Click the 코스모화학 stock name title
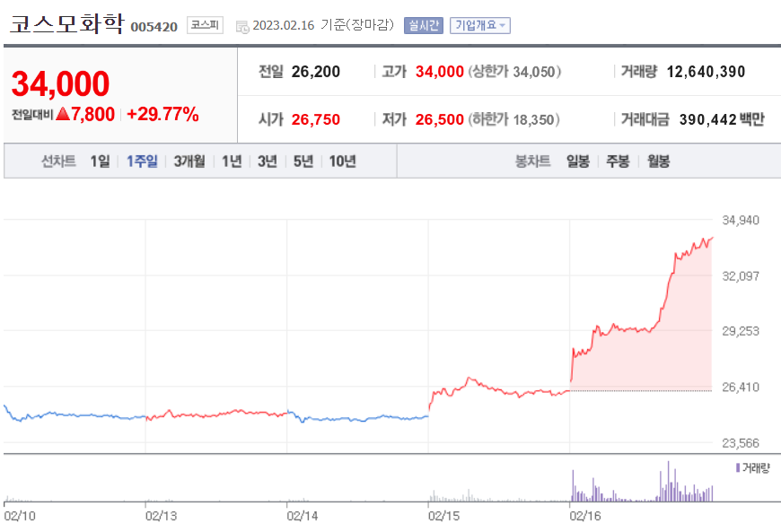The height and width of the screenshot is (532, 781). tap(66, 23)
